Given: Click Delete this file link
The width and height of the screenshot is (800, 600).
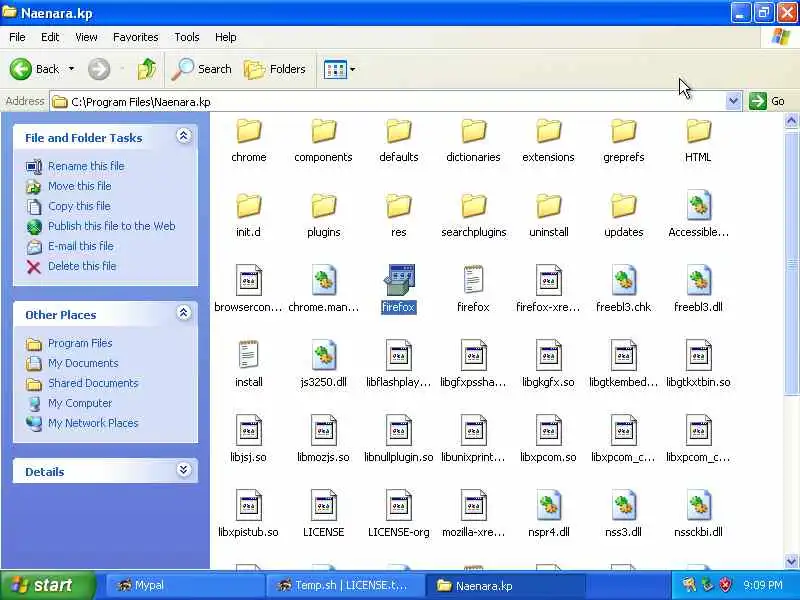Looking at the screenshot, I should coord(82,266).
